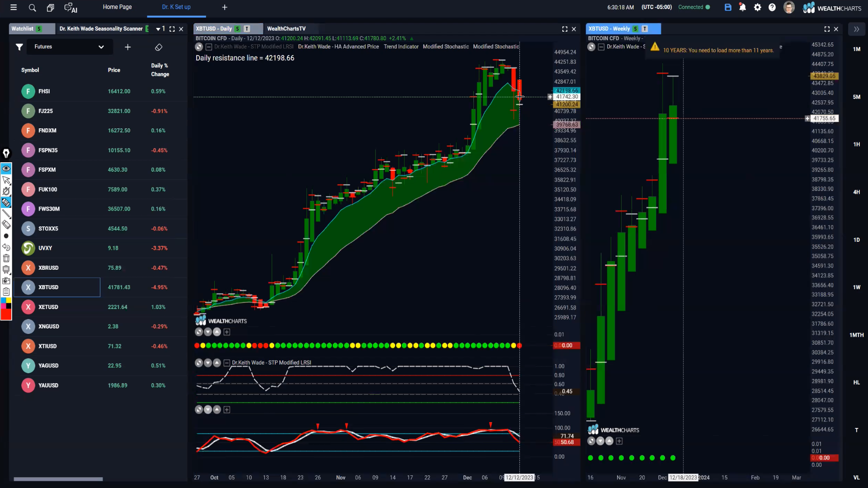Open the help question mark icon

772,7
